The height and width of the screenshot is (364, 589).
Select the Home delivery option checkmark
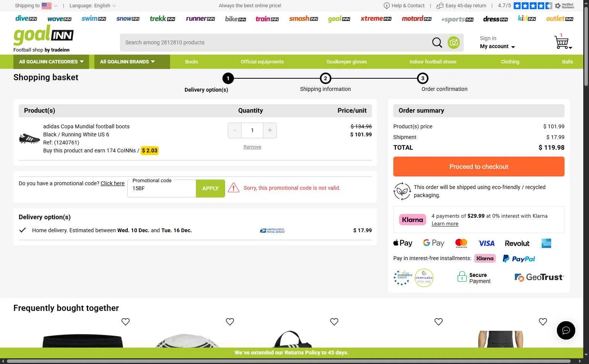(23, 230)
